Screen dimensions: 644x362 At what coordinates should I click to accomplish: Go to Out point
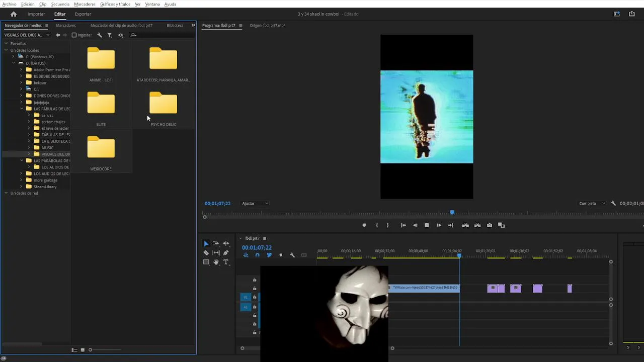coord(451,225)
